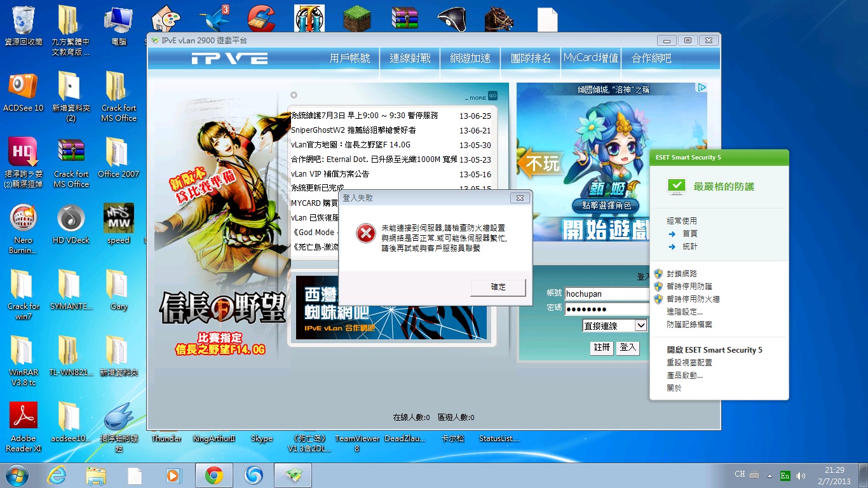Viewport: 868px width, 488px height.
Task: Choose 暫時停用防火牆 in ESET menu
Action: click(x=693, y=299)
